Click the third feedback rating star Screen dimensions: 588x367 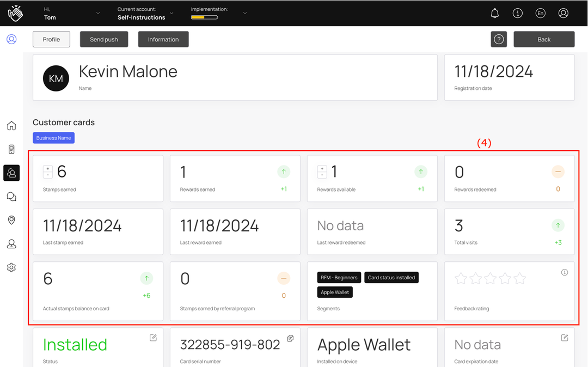tap(490, 279)
